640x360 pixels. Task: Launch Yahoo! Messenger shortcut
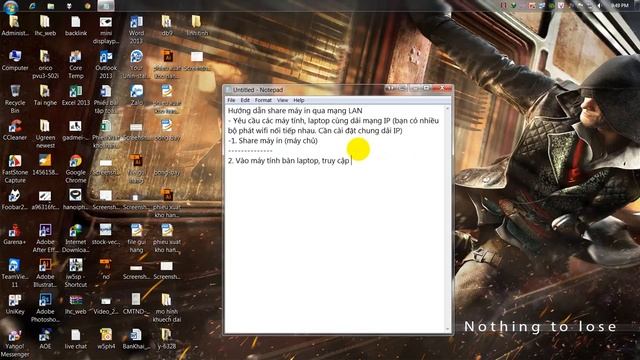pyautogui.click(x=15, y=344)
